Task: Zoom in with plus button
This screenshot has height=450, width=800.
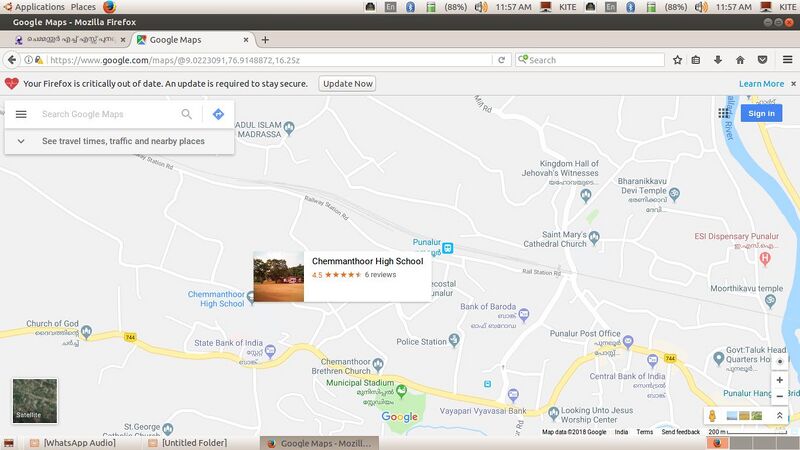Action: point(780,380)
